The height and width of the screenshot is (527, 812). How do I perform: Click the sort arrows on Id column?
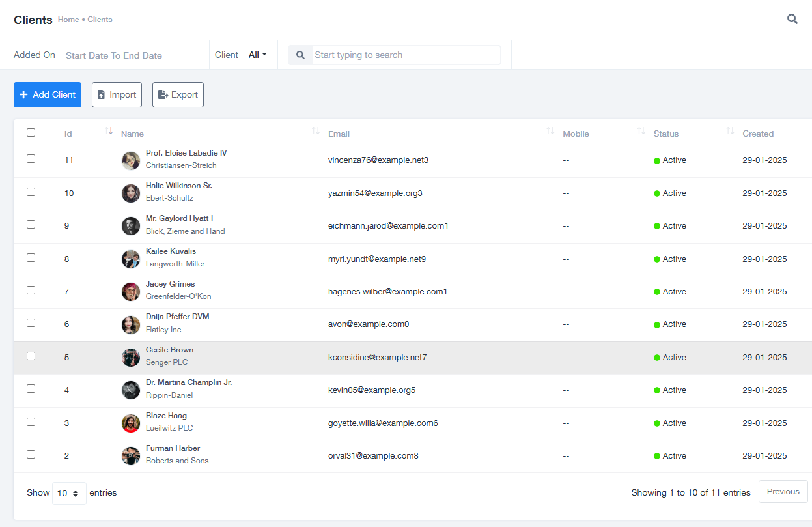(x=109, y=132)
